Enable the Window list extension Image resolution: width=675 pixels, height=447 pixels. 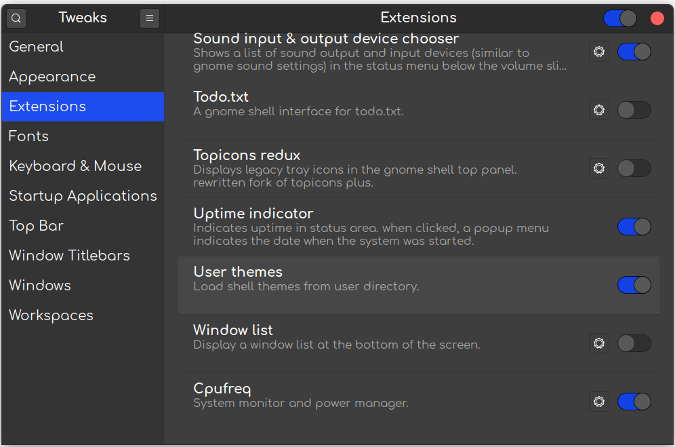tap(634, 343)
